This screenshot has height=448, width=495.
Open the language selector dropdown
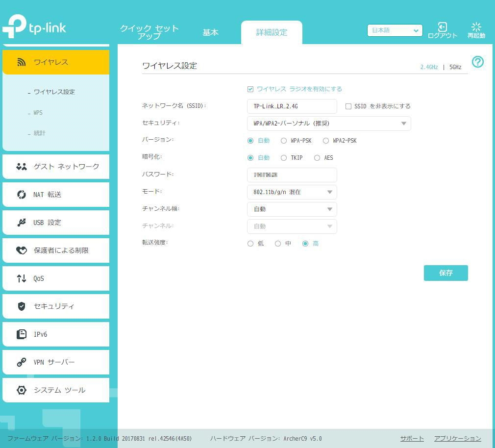click(395, 30)
